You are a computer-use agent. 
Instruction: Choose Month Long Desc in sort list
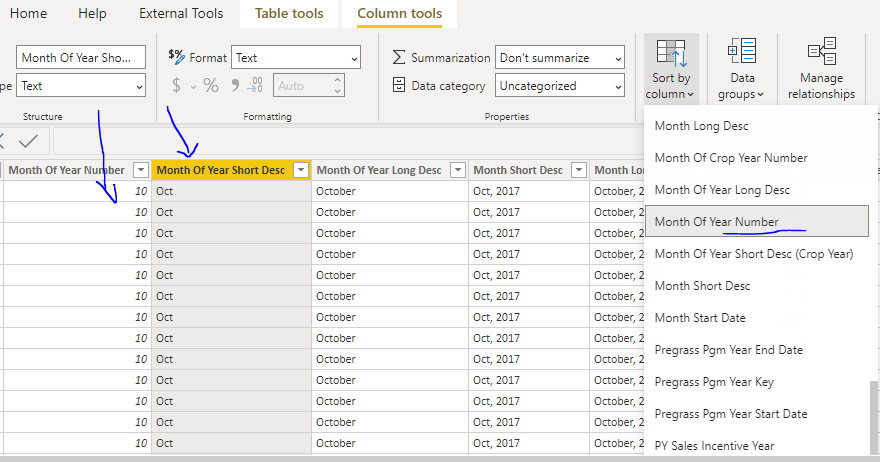757,126
